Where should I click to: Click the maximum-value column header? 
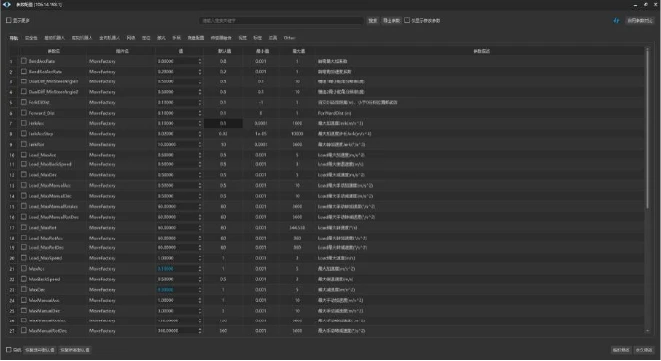298,51
